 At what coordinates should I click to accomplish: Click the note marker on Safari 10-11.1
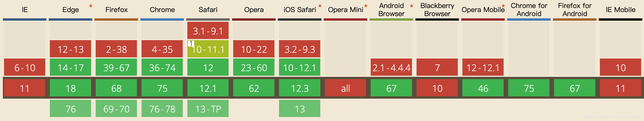click(x=191, y=44)
